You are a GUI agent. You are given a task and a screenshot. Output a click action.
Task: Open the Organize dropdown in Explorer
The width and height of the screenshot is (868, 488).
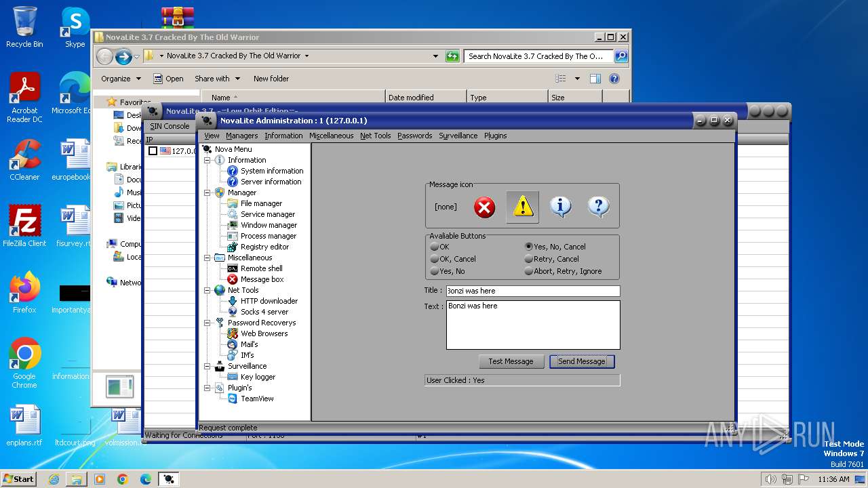[121, 79]
